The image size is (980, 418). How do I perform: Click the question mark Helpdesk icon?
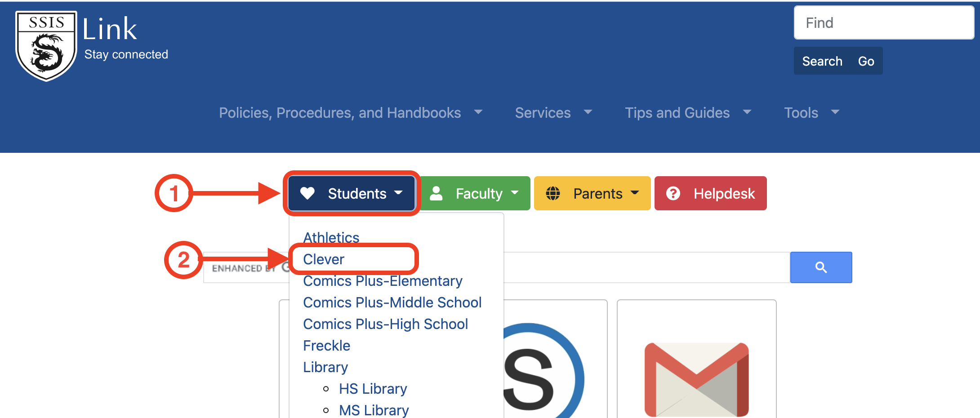click(x=673, y=193)
